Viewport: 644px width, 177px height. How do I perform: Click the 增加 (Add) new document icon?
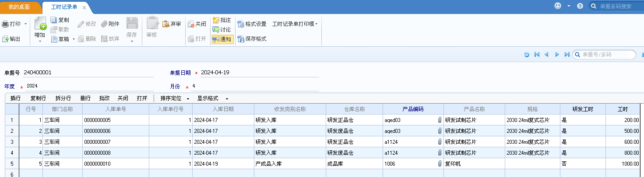coord(40,24)
